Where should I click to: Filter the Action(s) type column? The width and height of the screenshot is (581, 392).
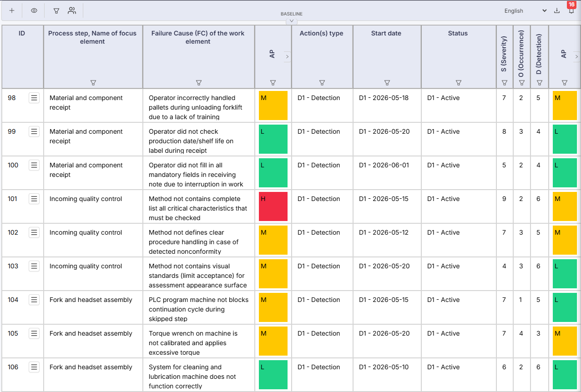(x=322, y=83)
